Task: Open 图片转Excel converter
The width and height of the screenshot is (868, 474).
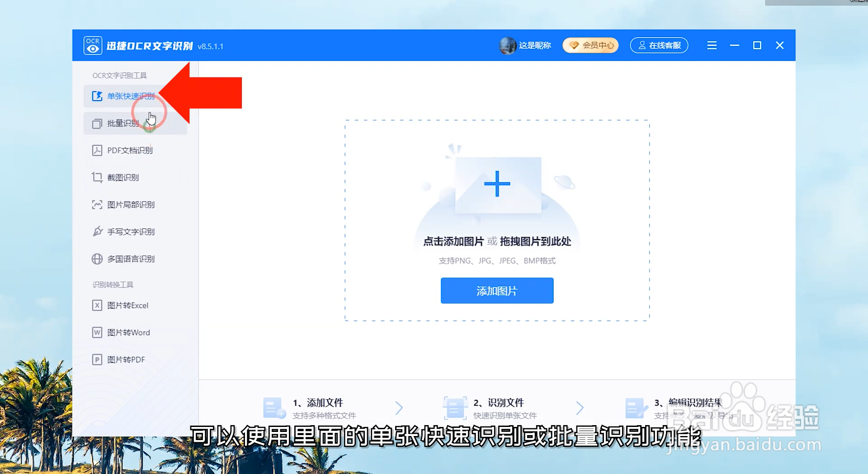Action: tap(135, 305)
